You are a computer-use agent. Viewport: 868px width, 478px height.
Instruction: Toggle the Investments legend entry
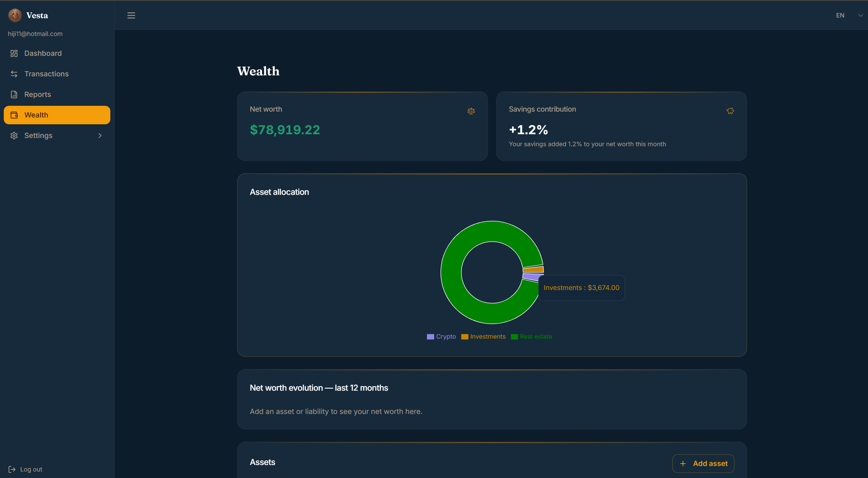click(483, 337)
